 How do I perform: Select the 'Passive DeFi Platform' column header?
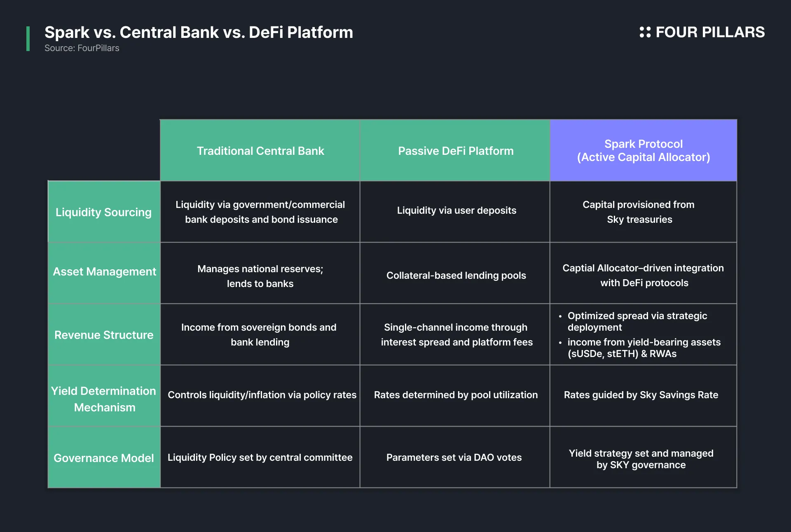(x=455, y=151)
